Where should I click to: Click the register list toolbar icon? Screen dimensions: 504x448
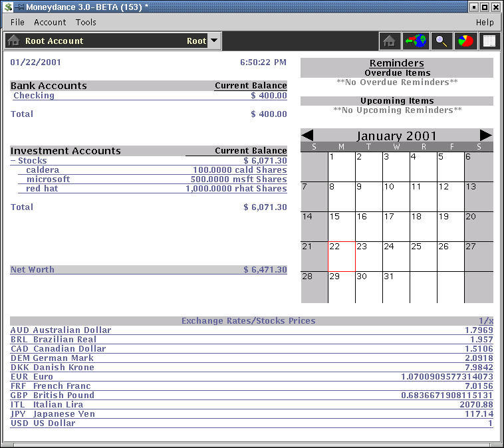(489, 41)
